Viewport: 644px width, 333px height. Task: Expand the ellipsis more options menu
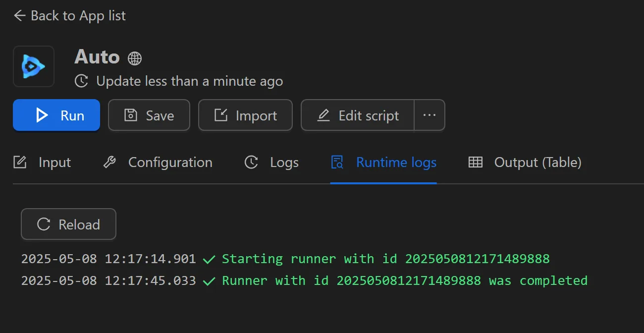click(x=429, y=115)
